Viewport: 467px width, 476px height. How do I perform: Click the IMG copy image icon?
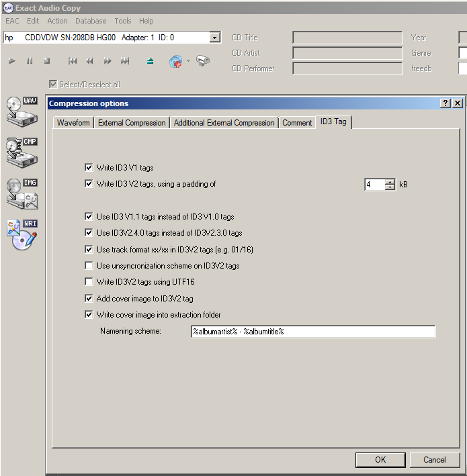(x=22, y=193)
